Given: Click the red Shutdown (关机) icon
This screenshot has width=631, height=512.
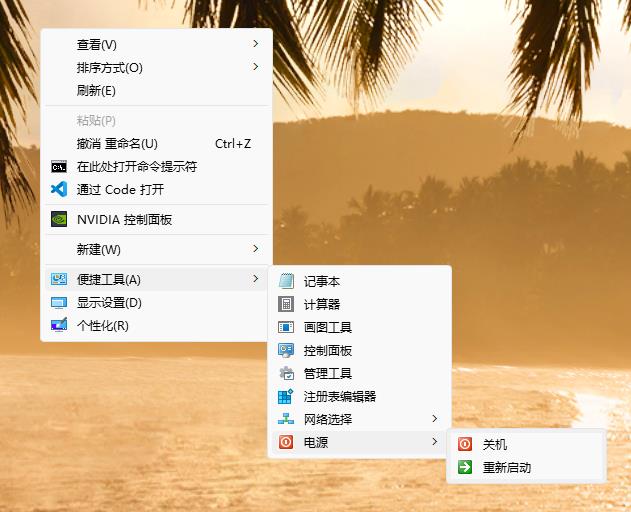Looking at the screenshot, I should tap(465, 444).
